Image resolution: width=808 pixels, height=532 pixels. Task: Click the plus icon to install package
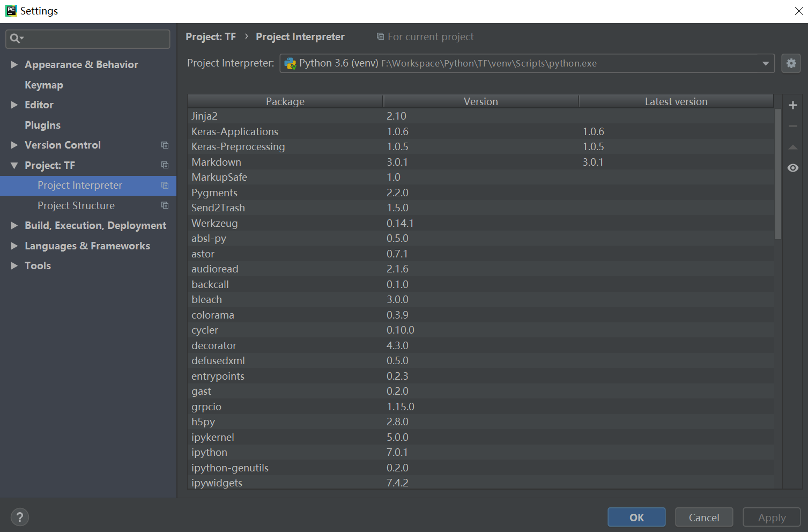coord(793,106)
